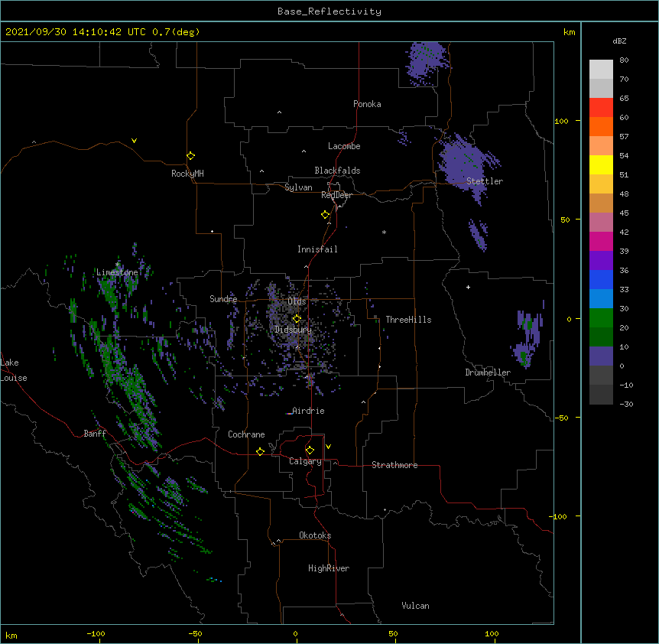Click the Sundre town label
Image resolution: width=659 pixels, height=644 pixels.
click(x=223, y=299)
